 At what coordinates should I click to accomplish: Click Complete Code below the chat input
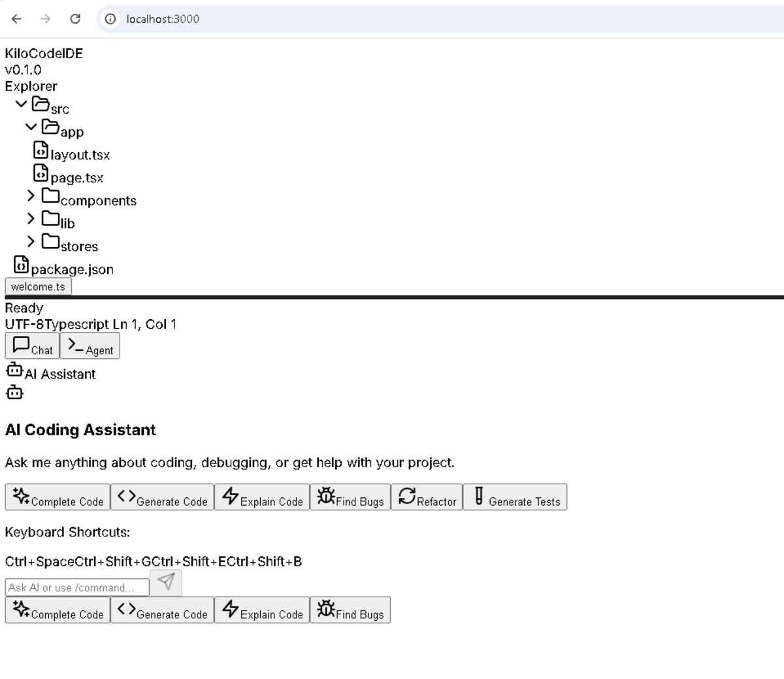pyautogui.click(x=57, y=610)
